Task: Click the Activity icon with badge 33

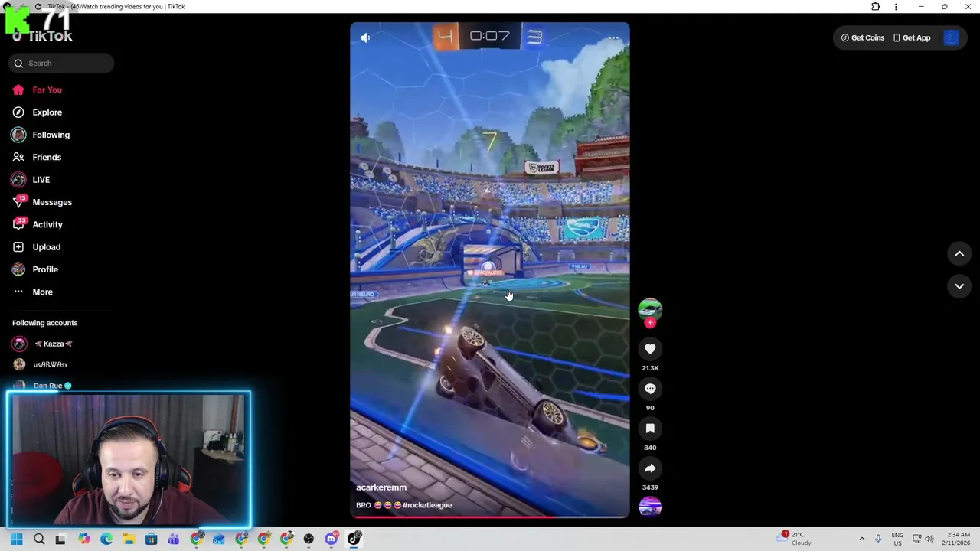Action: pos(19,224)
